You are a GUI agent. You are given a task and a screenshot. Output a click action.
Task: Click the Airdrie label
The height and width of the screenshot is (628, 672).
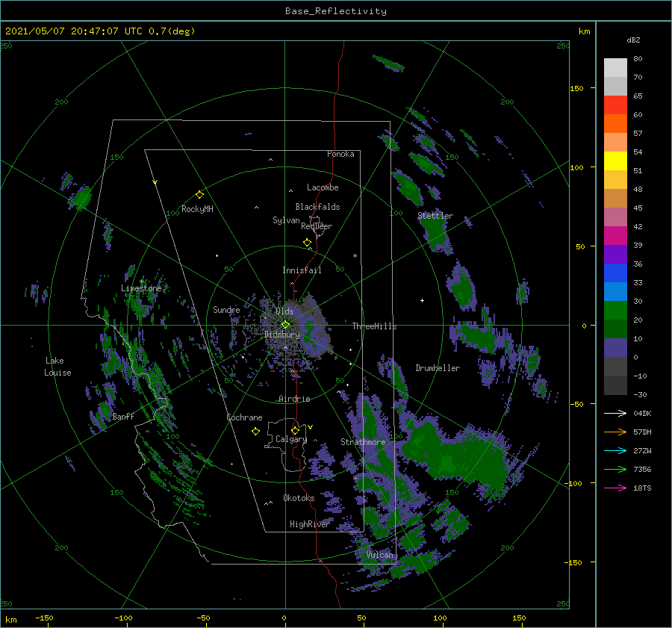click(294, 399)
